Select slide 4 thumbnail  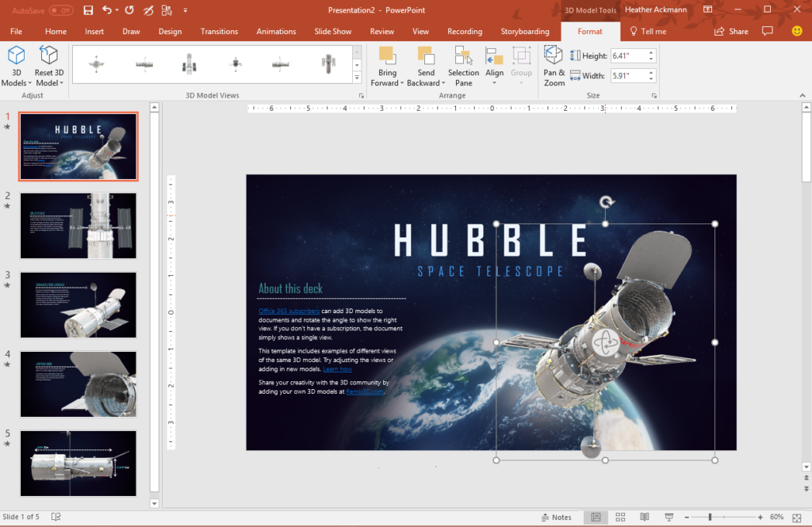point(79,384)
